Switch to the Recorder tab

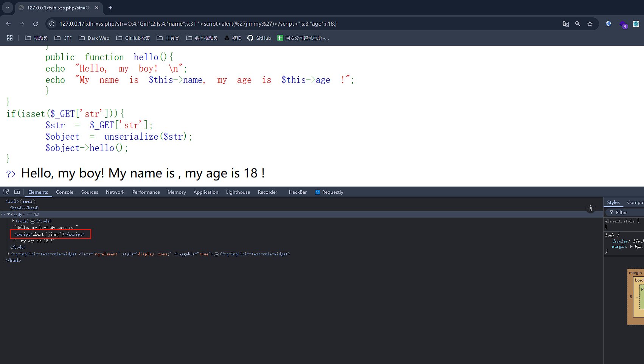(x=267, y=192)
